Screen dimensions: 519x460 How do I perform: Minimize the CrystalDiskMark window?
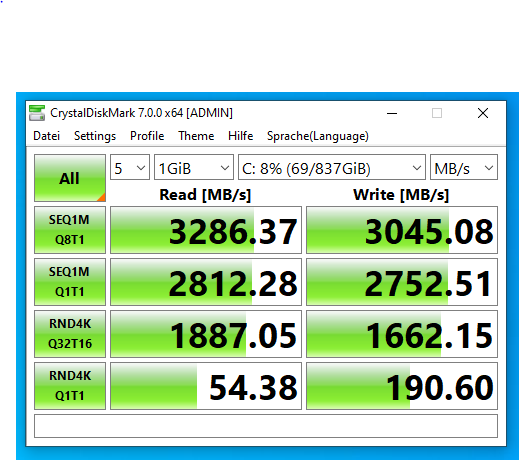coord(392,113)
